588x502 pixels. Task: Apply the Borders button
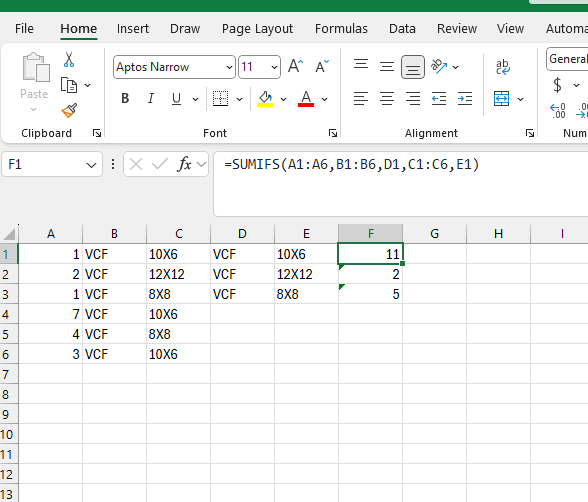[220, 99]
